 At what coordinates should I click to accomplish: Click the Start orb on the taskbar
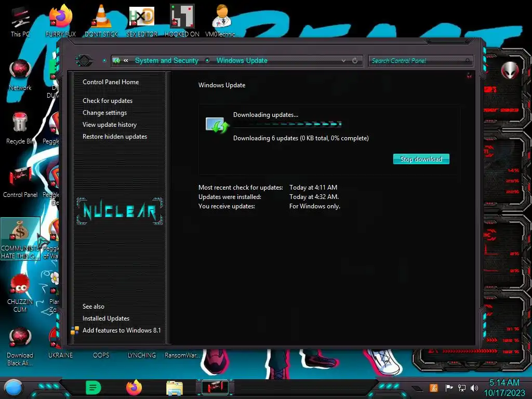click(13, 388)
